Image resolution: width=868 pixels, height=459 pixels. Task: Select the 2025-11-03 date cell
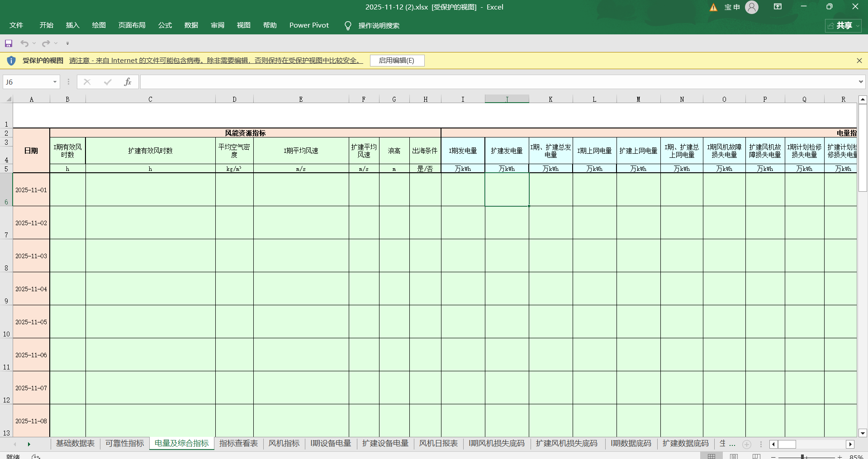(x=31, y=256)
